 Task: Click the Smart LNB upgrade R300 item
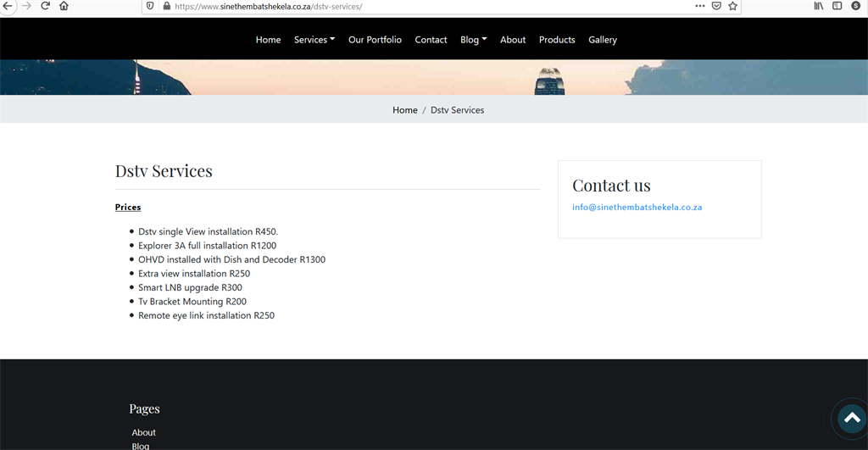[x=190, y=287]
